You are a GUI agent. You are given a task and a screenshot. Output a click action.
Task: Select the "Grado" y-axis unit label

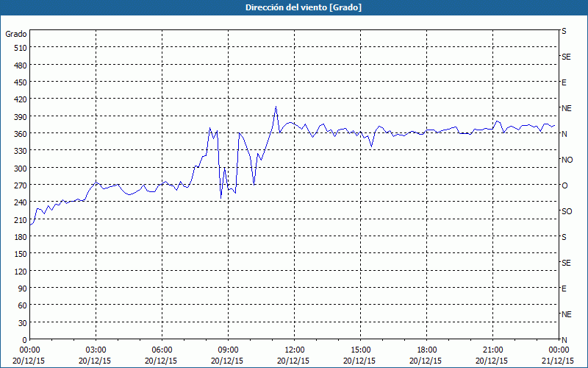click(x=16, y=34)
